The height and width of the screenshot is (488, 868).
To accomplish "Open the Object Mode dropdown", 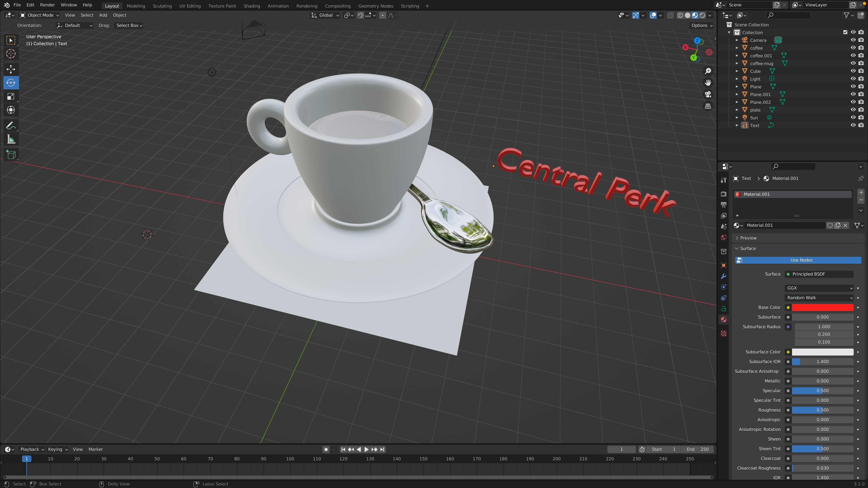I will [39, 15].
